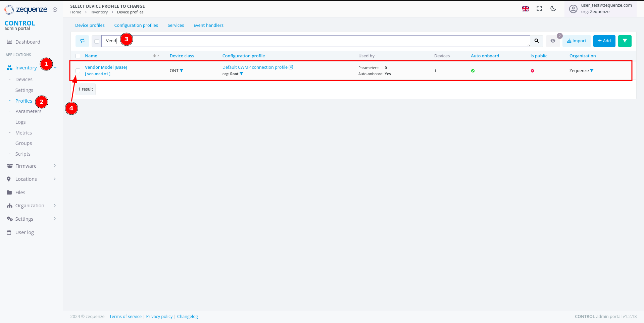This screenshot has height=323, width=644.
Task: Open language selector UK flag
Action: tap(525, 9)
